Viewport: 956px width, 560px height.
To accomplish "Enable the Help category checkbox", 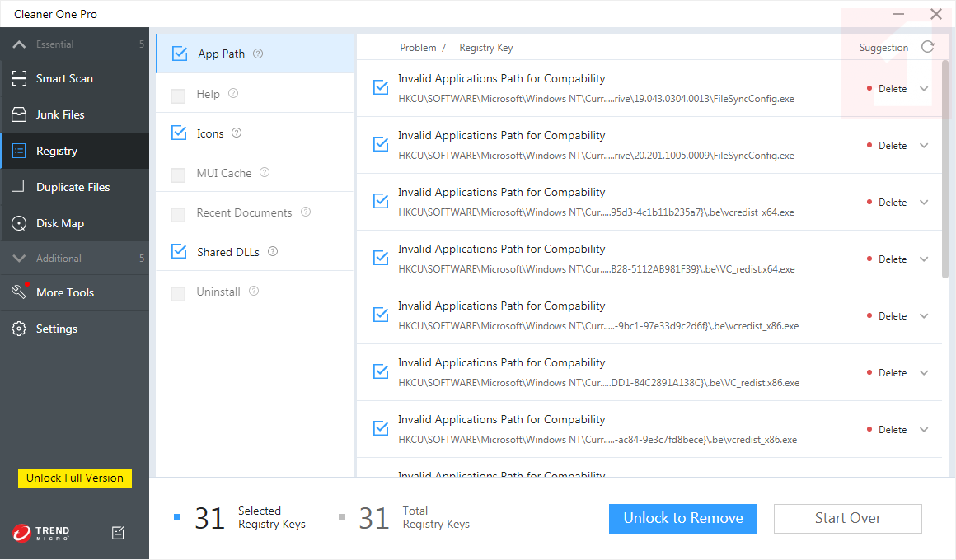I will coord(178,96).
